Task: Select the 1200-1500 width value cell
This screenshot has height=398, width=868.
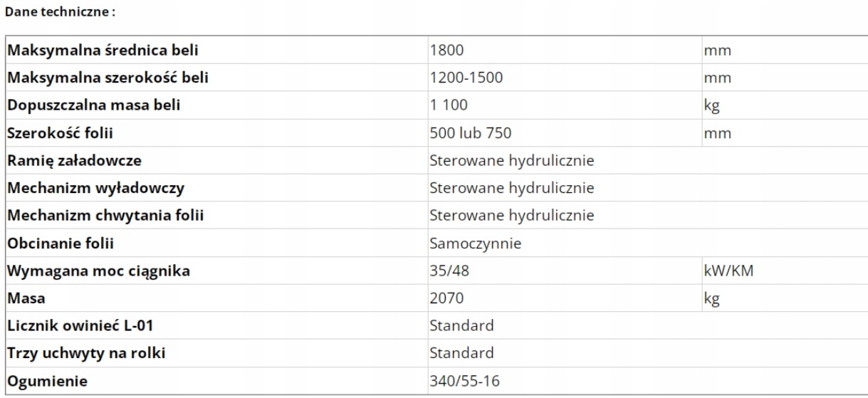Action: pyautogui.click(x=467, y=78)
